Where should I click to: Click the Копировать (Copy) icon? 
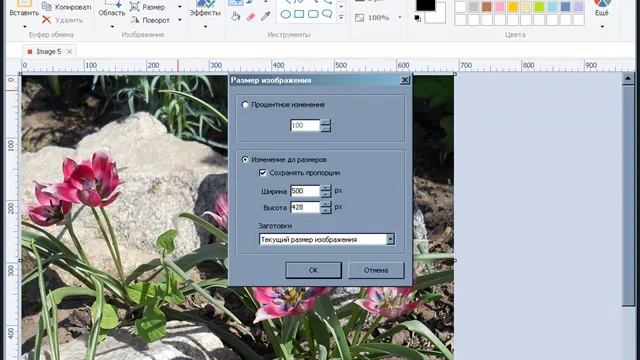47,7
